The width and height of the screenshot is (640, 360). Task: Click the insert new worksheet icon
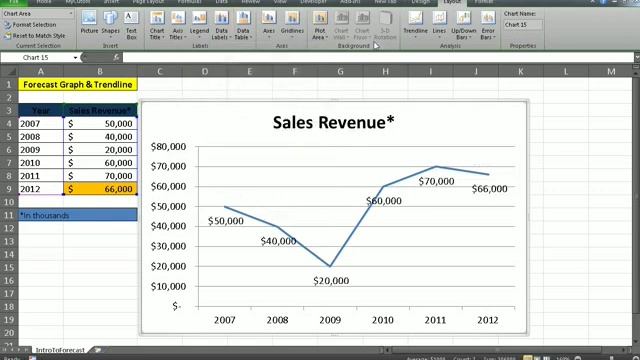pos(98,350)
